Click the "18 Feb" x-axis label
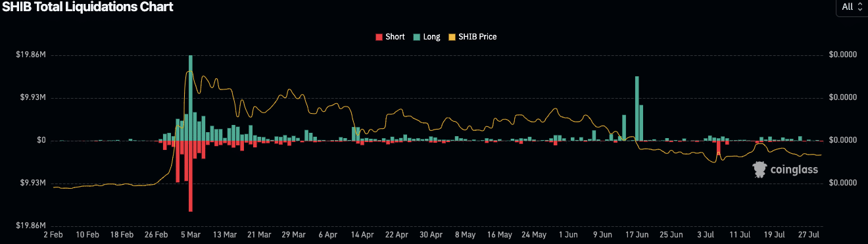868x244 pixels. coord(122,234)
